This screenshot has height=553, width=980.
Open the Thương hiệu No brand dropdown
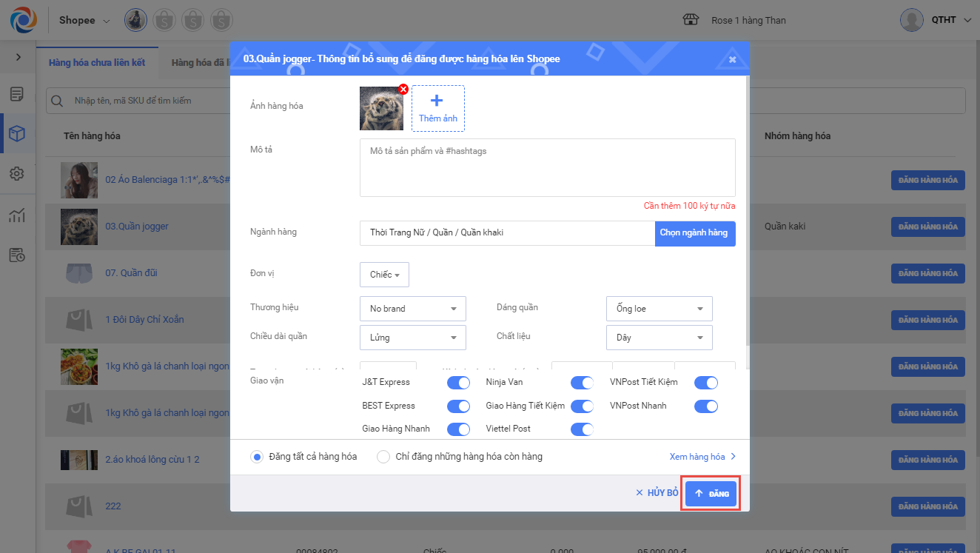tap(413, 309)
